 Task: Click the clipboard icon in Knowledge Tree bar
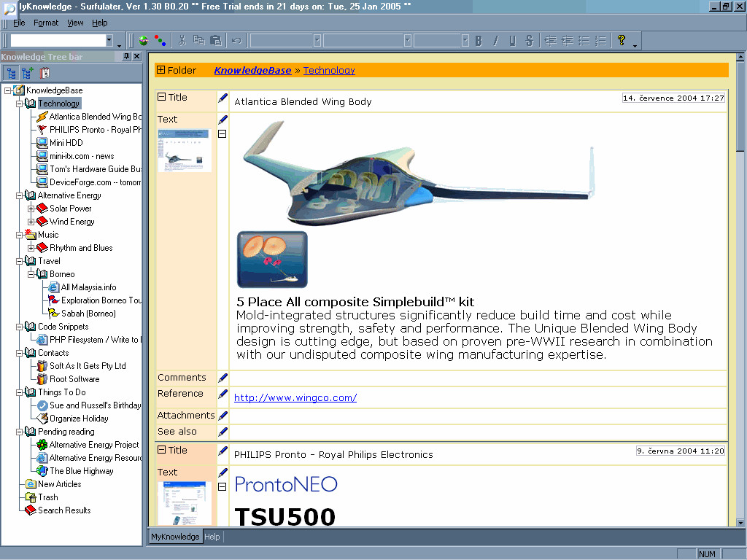pos(44,74)
